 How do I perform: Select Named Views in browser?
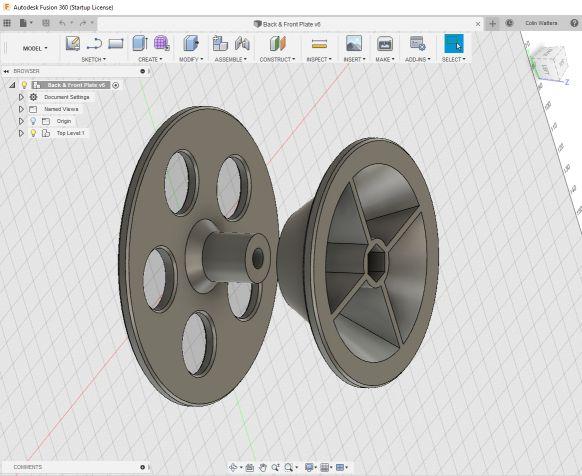[x=61, y=109]
